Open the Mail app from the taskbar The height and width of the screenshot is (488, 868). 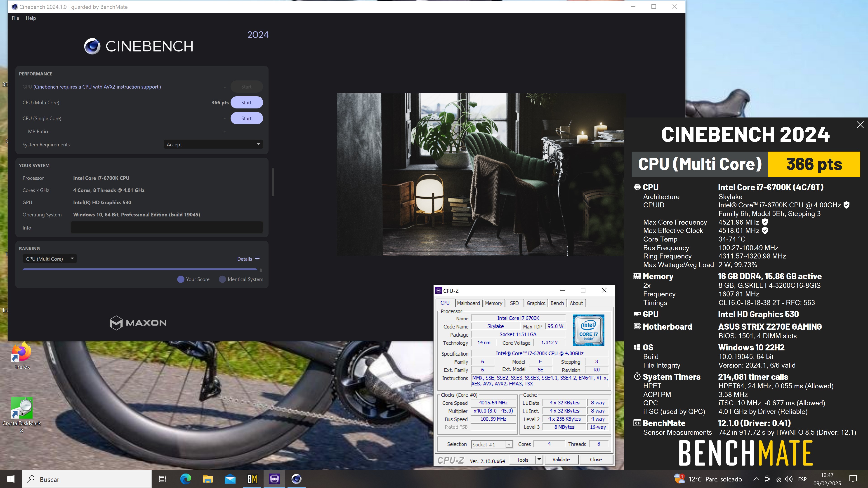point(230,479)
